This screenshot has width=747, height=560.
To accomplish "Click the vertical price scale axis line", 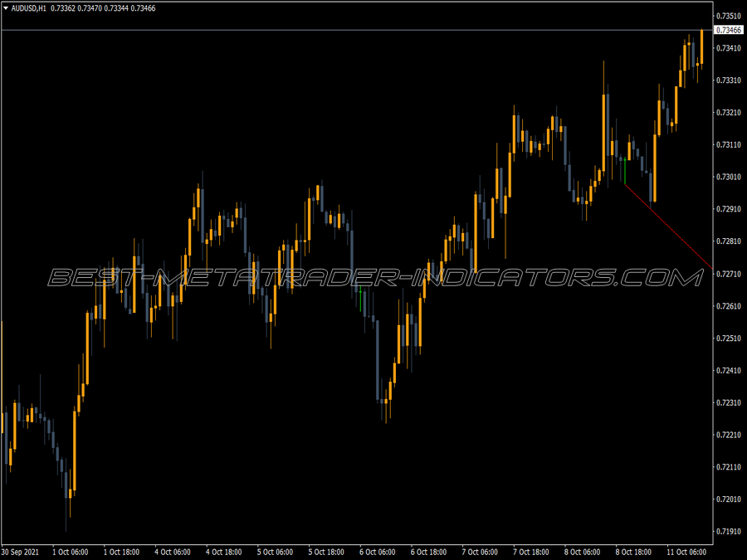I will click(x=712, y=282).
